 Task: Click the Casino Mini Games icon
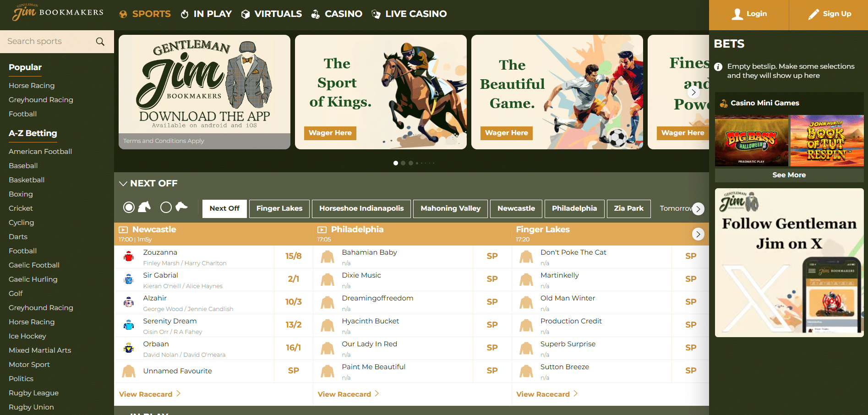click(x=724, y=104)
